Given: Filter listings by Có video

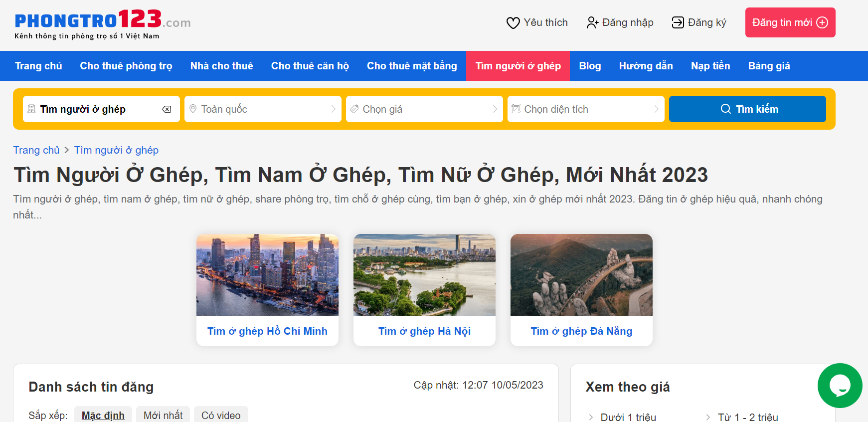Looking at the screenshot, I should click(x=221, y=415).
